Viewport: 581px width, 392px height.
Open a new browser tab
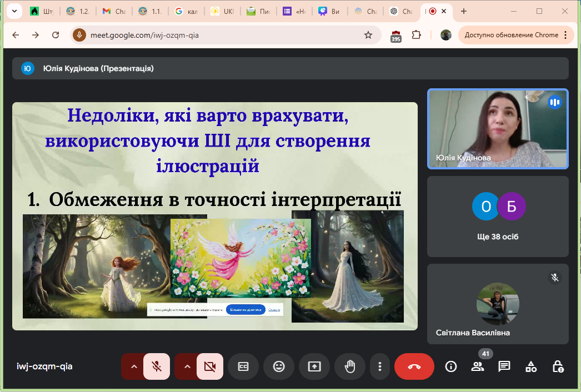click(x=464, y=11)
